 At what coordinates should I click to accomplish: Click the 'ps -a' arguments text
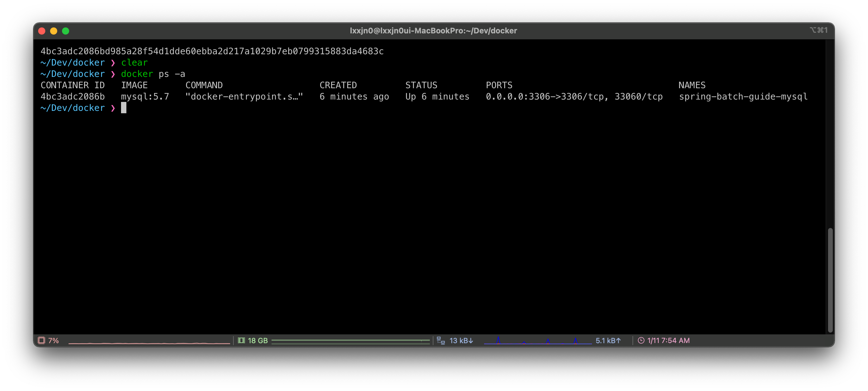(172, 74)
